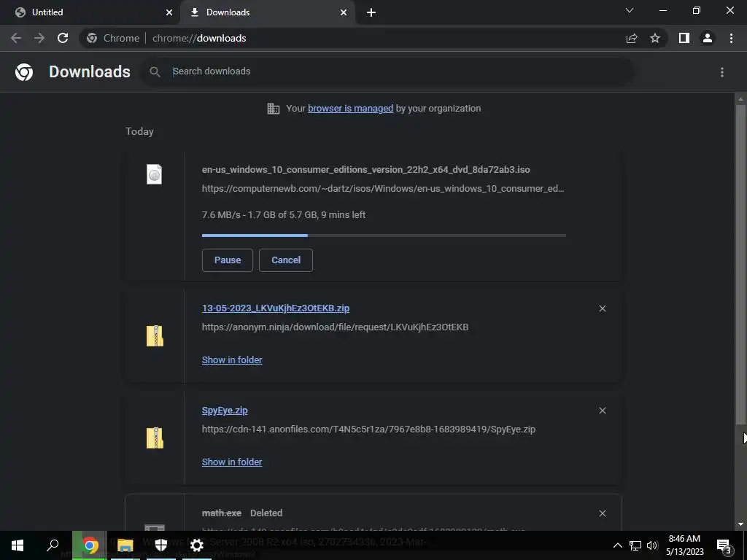Show SpyEye.zip in folder
This screenshot has width=747, height=560.
click(x=232, y=462)
